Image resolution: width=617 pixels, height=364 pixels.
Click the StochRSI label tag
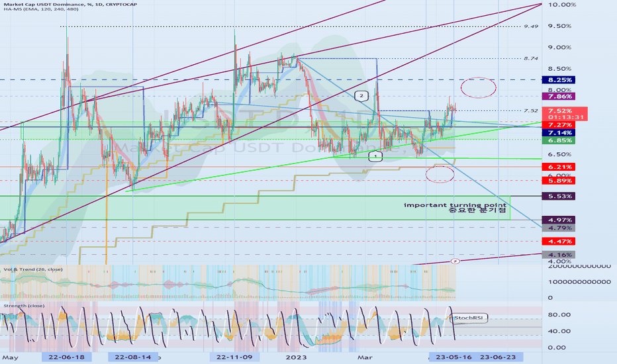pos(469,318)
